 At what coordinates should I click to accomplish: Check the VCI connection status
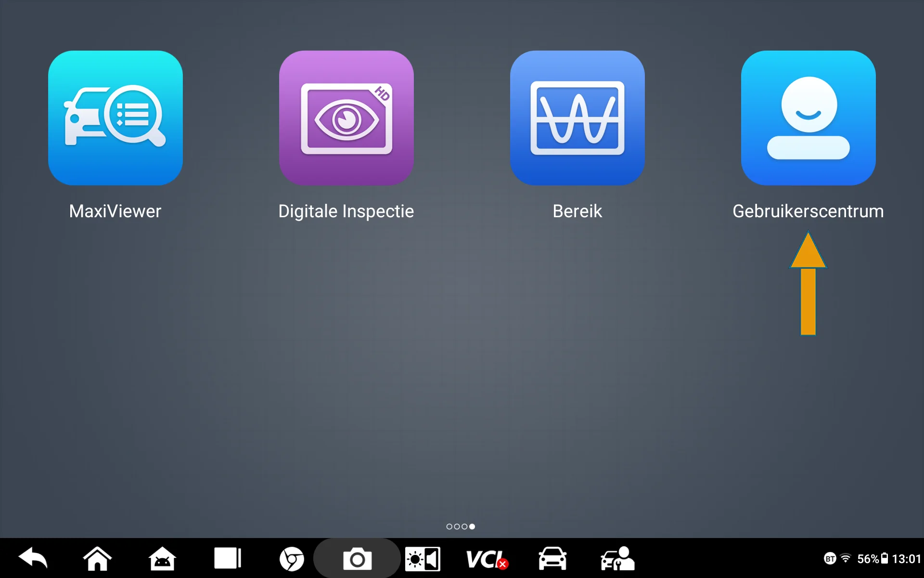[x=487, y=559]
